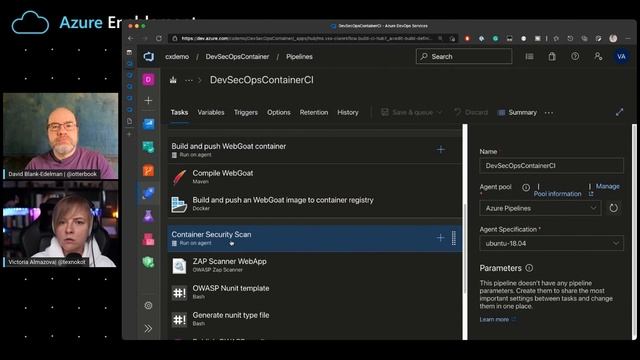
Task: Open Learn more link under Parameters
Action: 494,319
